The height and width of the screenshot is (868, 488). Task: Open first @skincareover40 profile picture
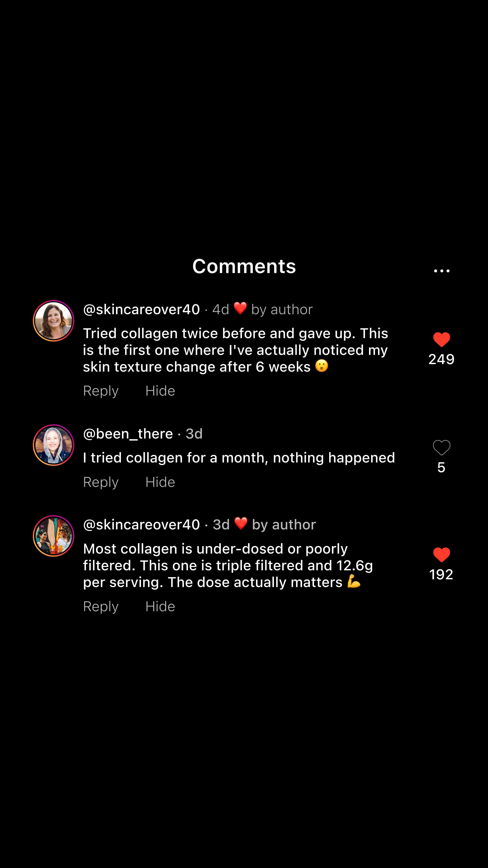coord(54,321)
